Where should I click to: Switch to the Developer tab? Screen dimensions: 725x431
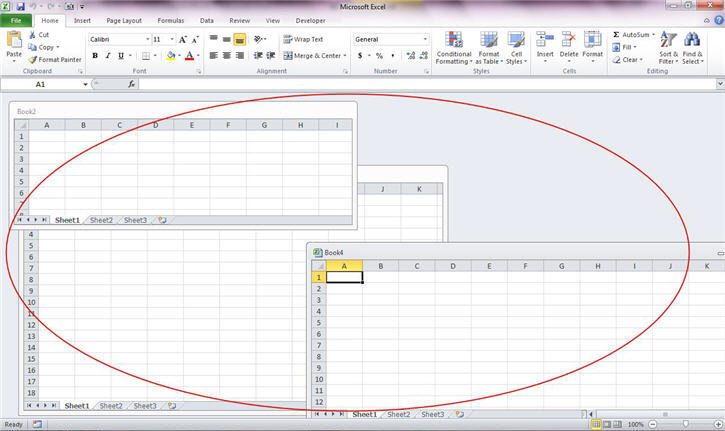[310, 21]
